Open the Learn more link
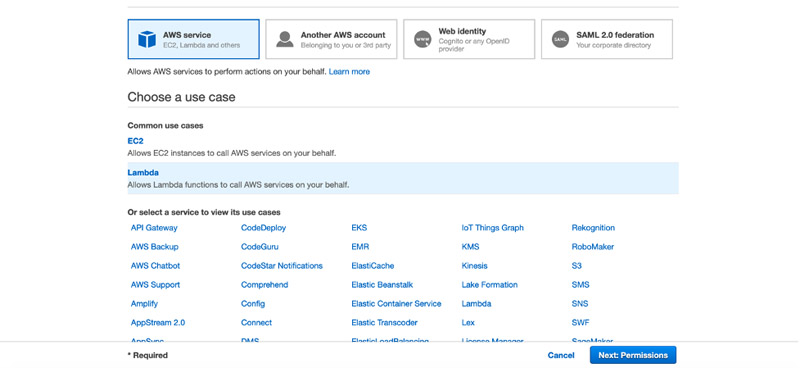 (349, 71)
